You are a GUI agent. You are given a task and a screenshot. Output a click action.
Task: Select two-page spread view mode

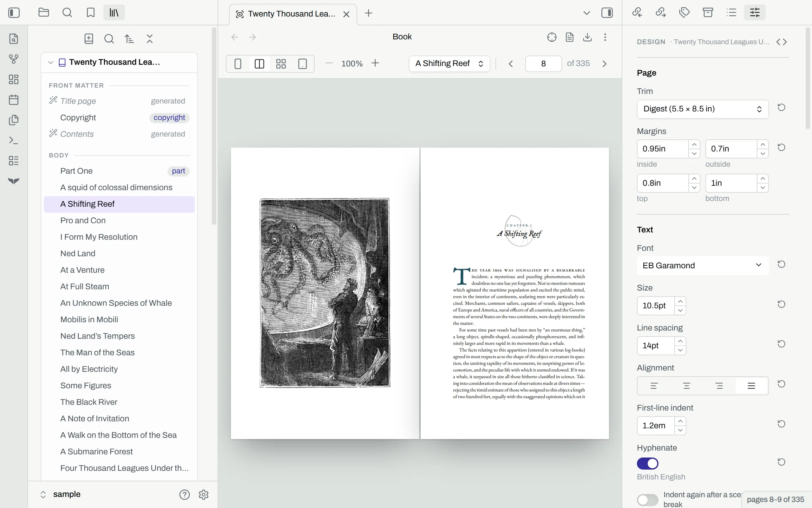(x=259, y=64)
